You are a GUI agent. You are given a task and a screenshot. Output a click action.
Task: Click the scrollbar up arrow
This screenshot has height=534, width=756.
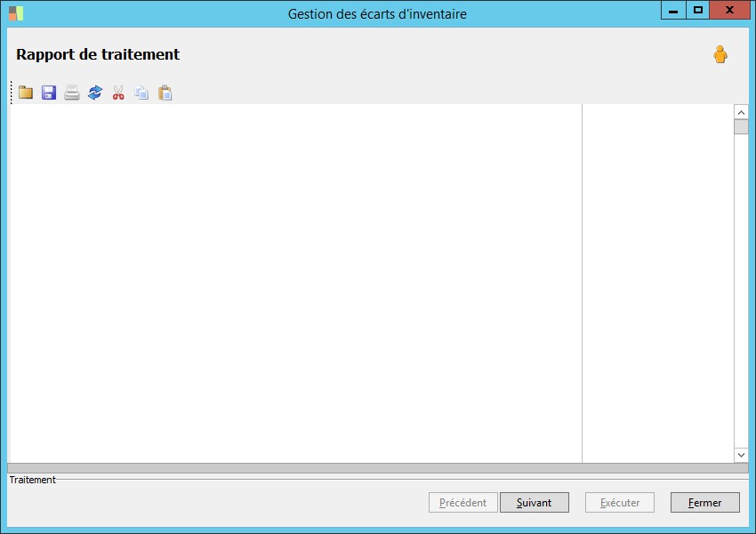pyautogui.click(x=741, y=112)
